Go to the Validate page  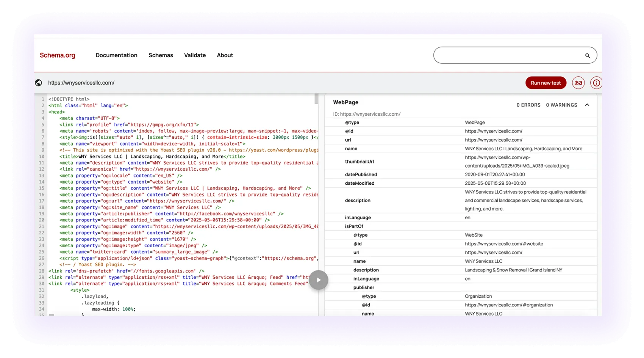pos(195,55)
